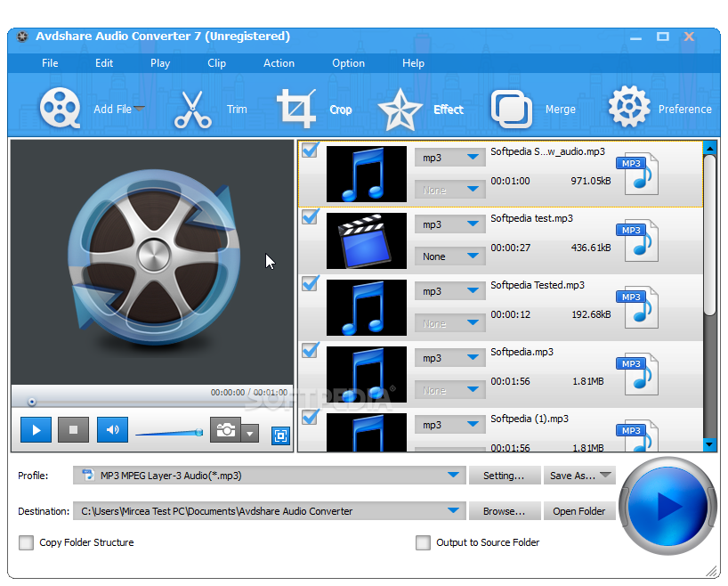Enable Copy Folder Structure checkbox

26,542
